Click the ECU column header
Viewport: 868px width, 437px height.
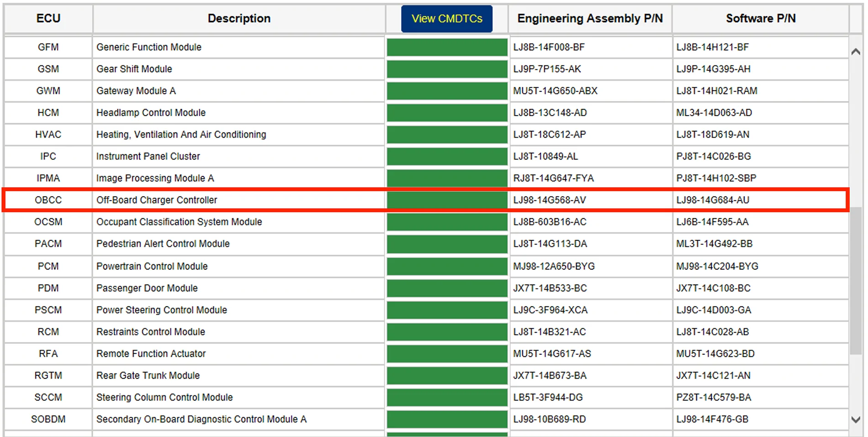48,19
